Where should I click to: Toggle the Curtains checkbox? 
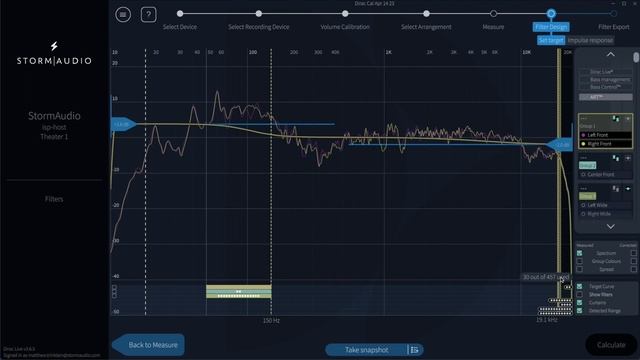pos(580,302)
